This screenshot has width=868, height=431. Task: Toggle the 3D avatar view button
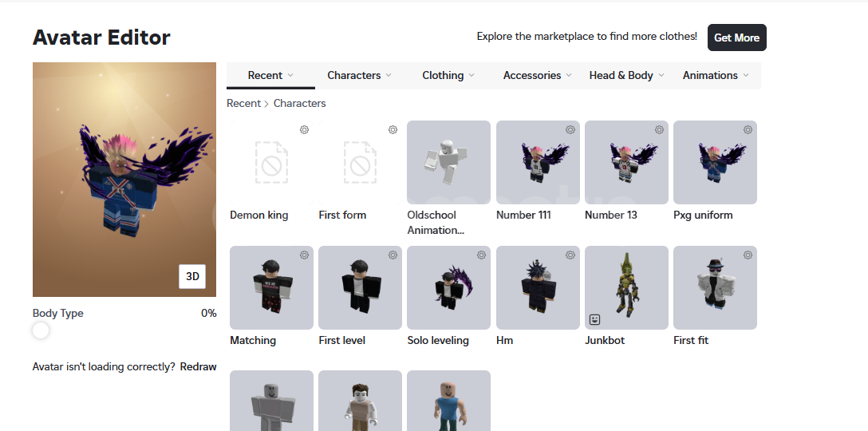click(x=192, y=276)
